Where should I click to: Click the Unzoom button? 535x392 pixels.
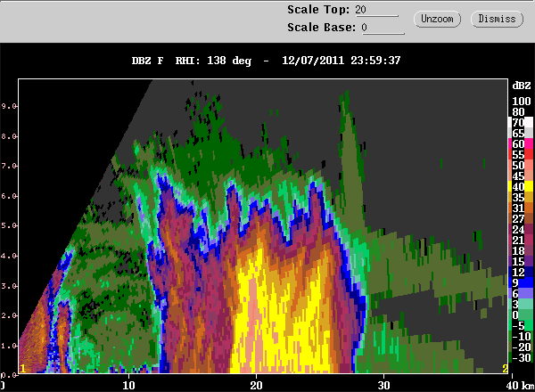coord(437,19)
